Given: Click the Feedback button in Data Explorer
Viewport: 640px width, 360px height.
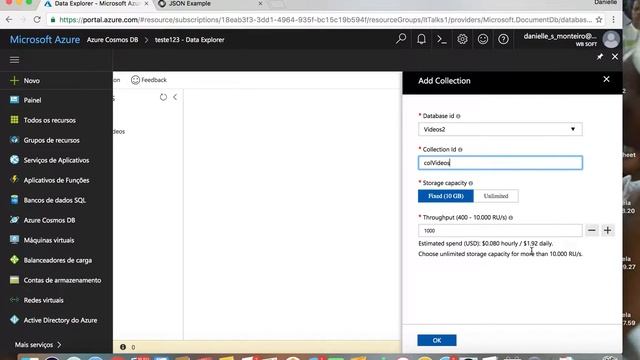Looking at the screenshot, I should tap(149, 80).
